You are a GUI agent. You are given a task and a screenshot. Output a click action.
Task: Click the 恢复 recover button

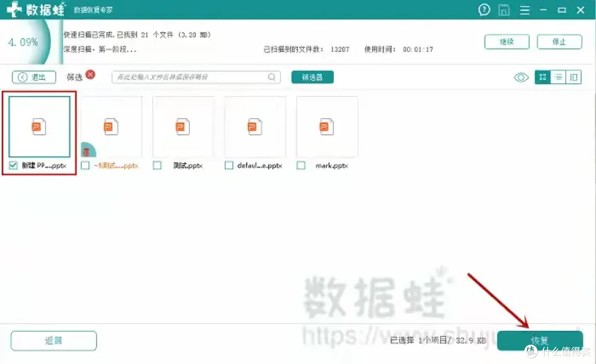pos(540,341)
